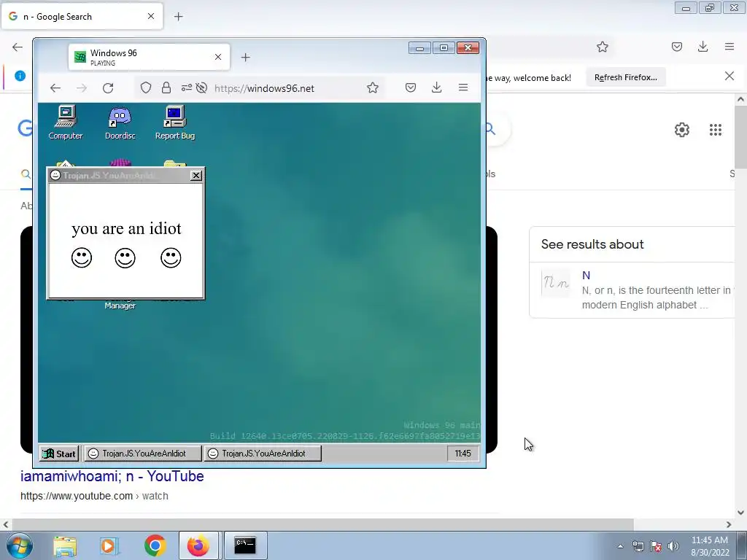Click the network tray icon
Image resolution: width=747 pixels, height=560 pixels.
point(638,546)
